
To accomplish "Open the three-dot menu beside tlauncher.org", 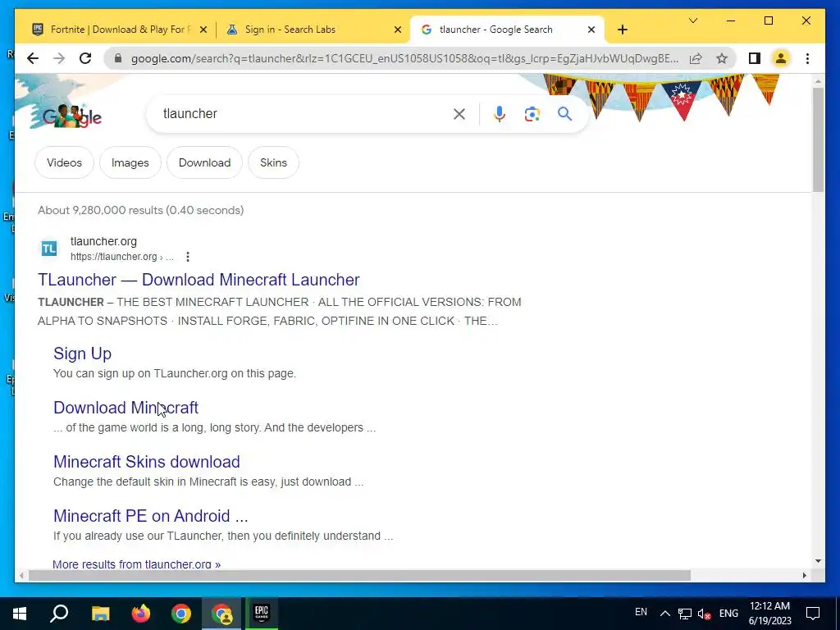I will tap(188, 257).
